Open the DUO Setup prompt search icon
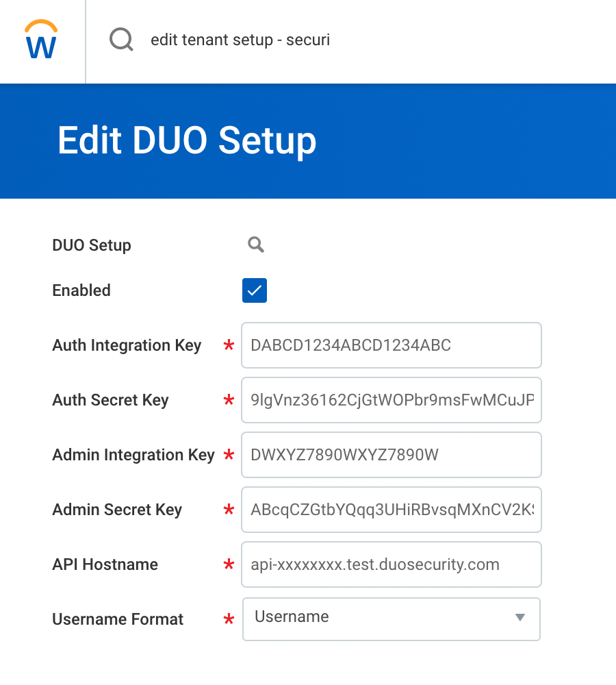 pos(256,244)
